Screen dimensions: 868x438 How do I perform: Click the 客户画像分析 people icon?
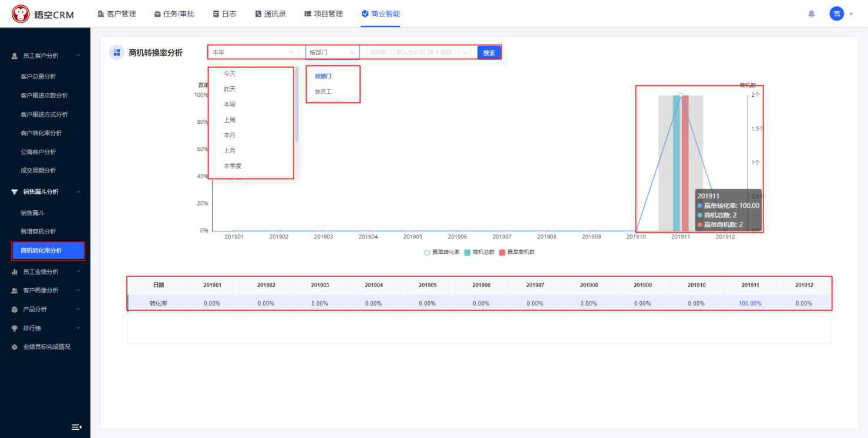[x=15, y=291]
